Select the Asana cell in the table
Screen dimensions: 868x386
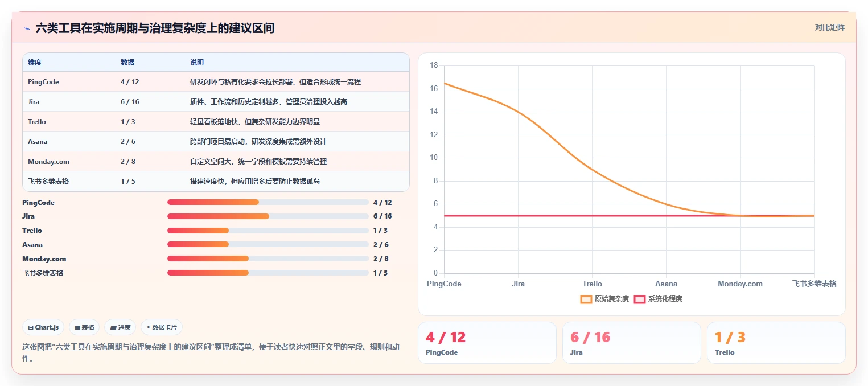coord(37,142)
